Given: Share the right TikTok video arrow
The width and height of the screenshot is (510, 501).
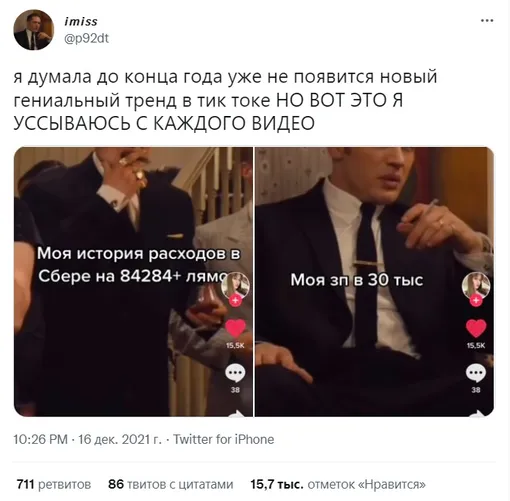Looking at the screenshot, I should pyautogui.click(x=477, y=413).
